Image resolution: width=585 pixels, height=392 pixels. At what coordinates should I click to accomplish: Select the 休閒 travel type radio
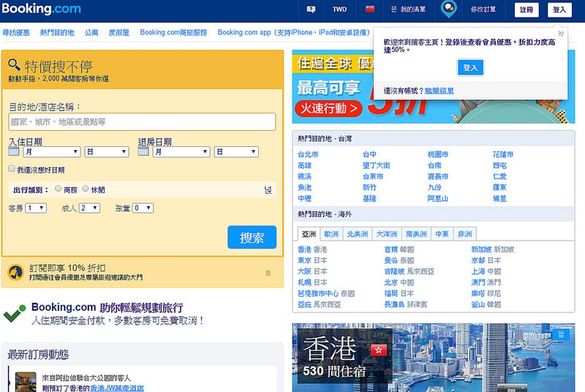(x=86, y=189)
